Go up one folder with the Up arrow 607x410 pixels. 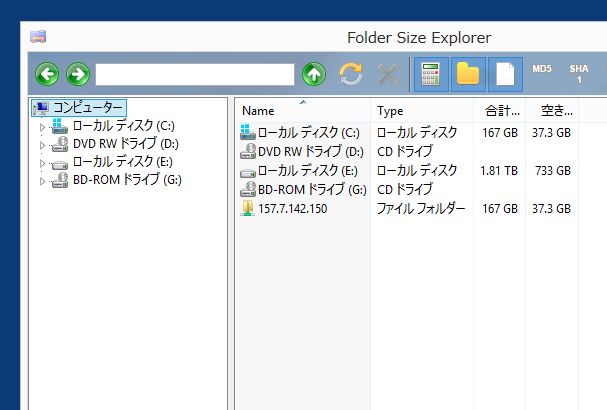(314, 74)
